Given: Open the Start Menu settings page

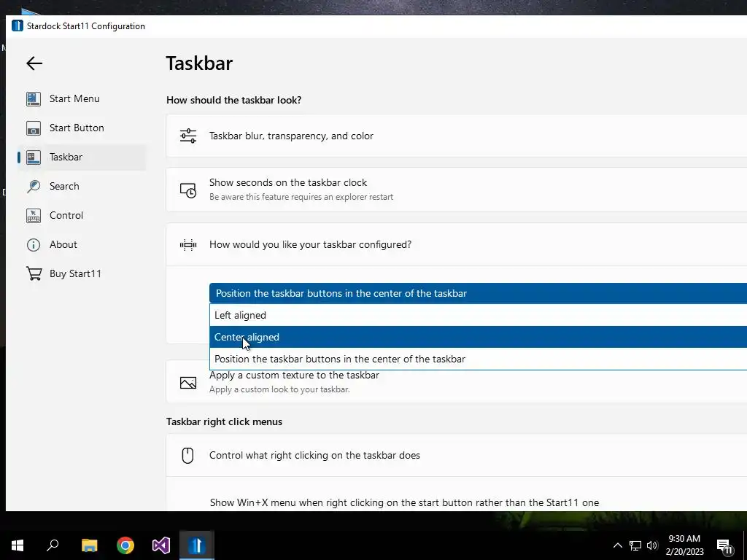Looking at the screenshot, I should (x=82, y=99).
